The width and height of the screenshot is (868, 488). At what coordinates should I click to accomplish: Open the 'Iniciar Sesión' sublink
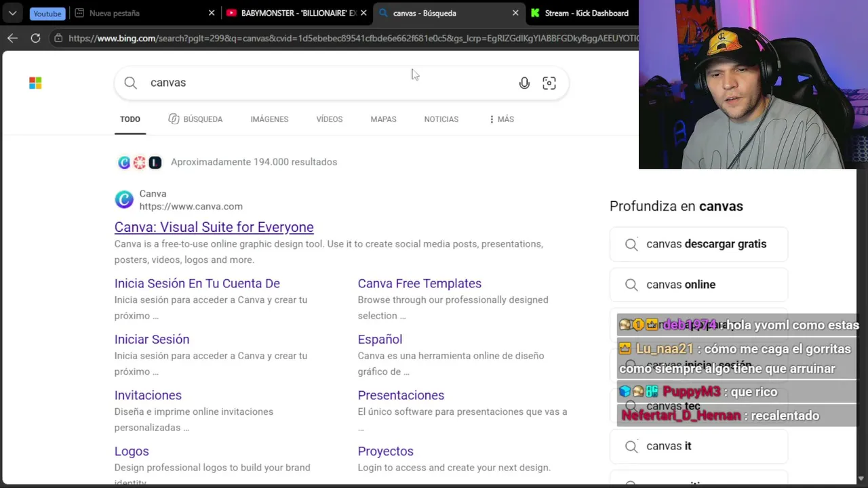pos(152,340)
